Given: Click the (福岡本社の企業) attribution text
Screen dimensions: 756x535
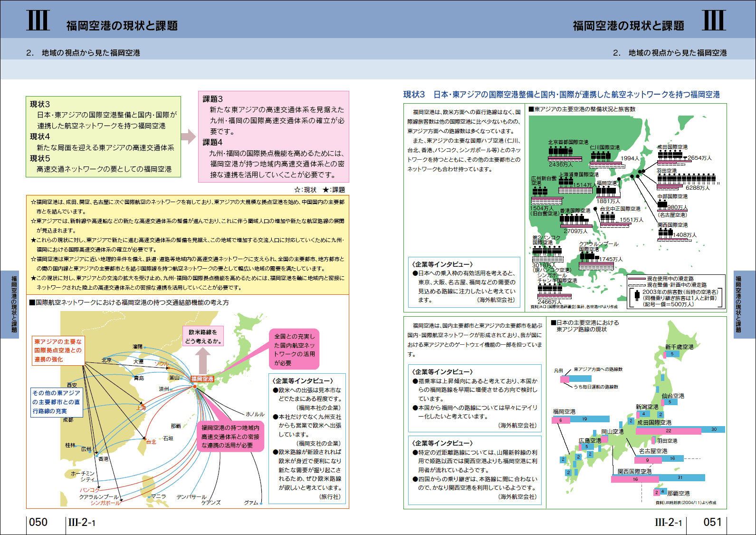Looking at the screenshot, I should tap(319, 408).
